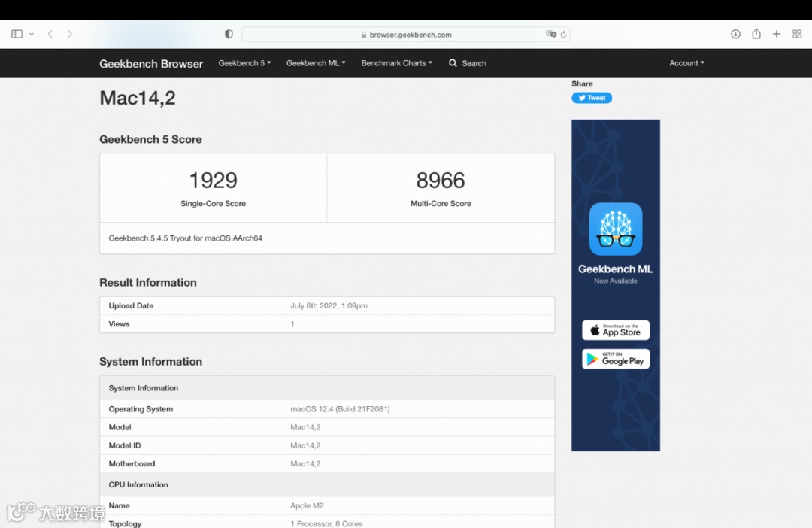Click the upload date July 8th 2022 value
812x528 pixels.
click(x=329, y=305)
